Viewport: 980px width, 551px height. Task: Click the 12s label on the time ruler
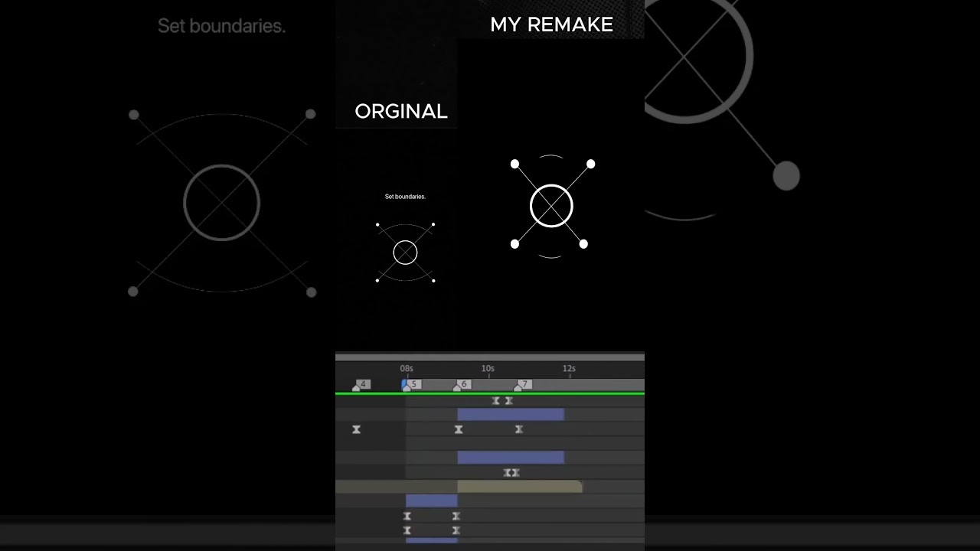569,368
